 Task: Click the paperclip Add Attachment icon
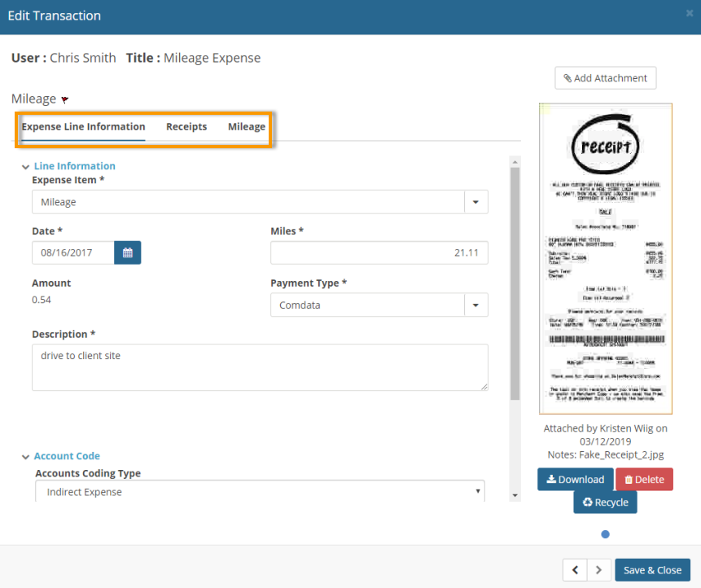[x=570, y=77]
